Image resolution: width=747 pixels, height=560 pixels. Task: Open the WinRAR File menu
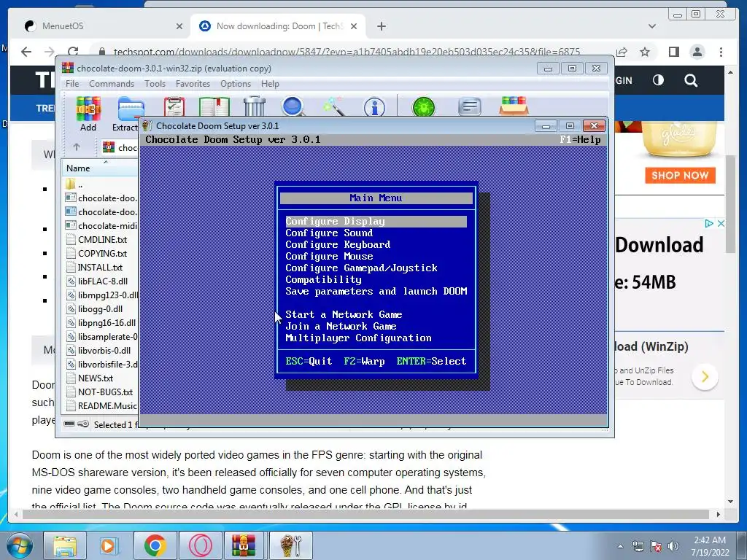coord(72,84)
